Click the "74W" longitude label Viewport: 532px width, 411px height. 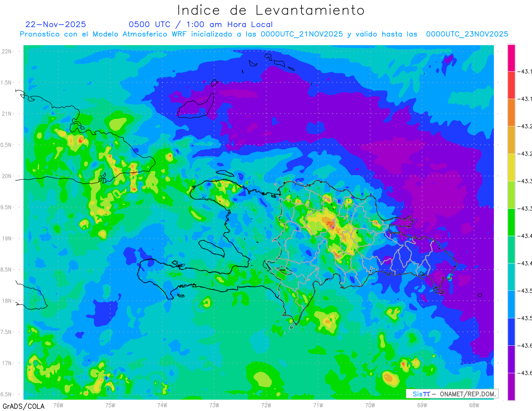[x=162, y=405]
